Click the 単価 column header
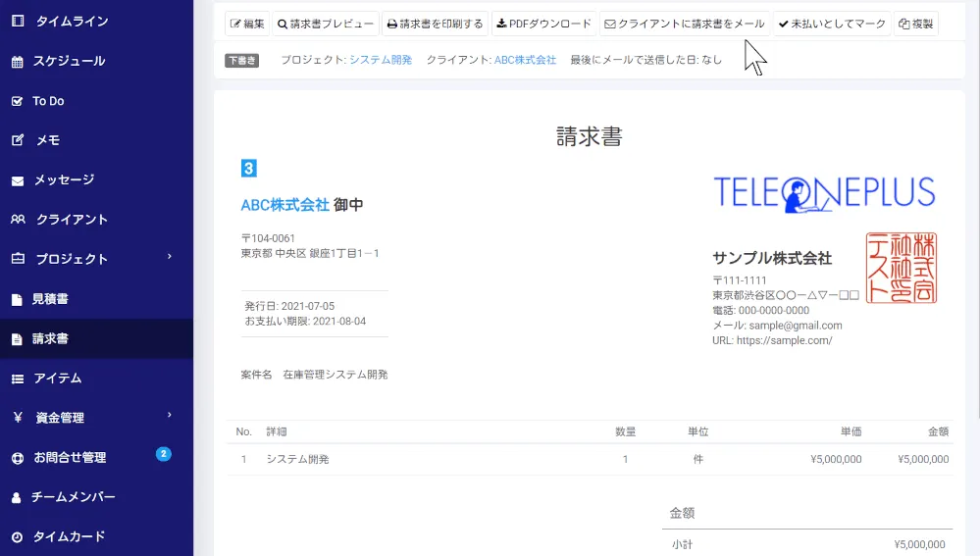The image size is (980, 556). [x=851, y=431]
